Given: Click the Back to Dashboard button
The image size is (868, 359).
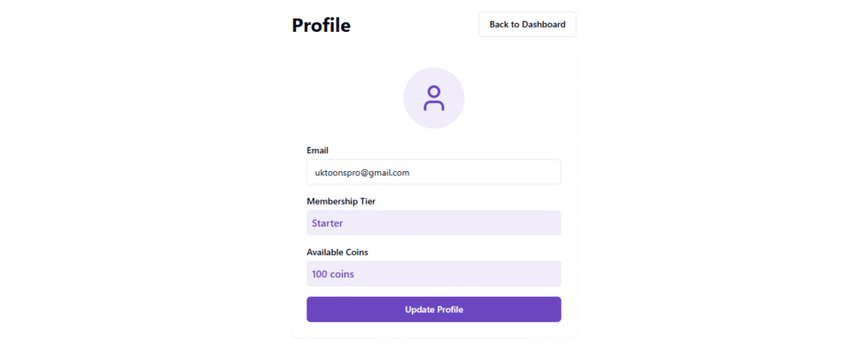Looking at the screenshot, I should pyautogui.click(x=527, y=25).
